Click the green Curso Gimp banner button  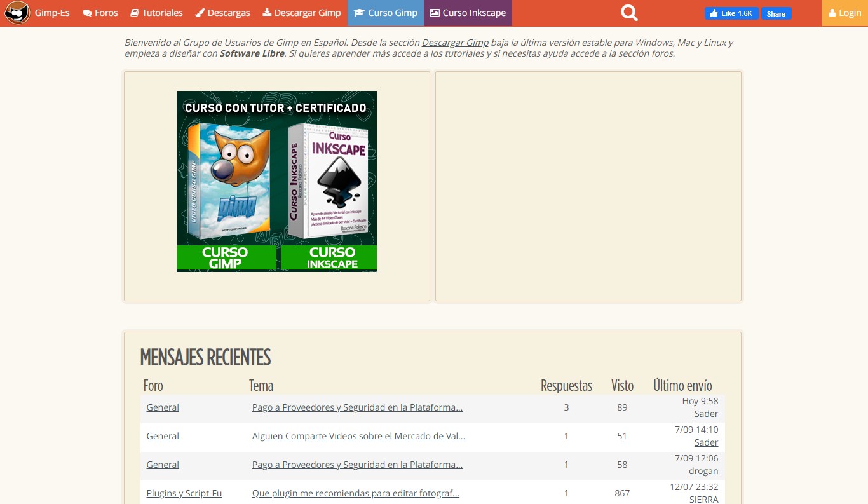[x=226, y=258]
